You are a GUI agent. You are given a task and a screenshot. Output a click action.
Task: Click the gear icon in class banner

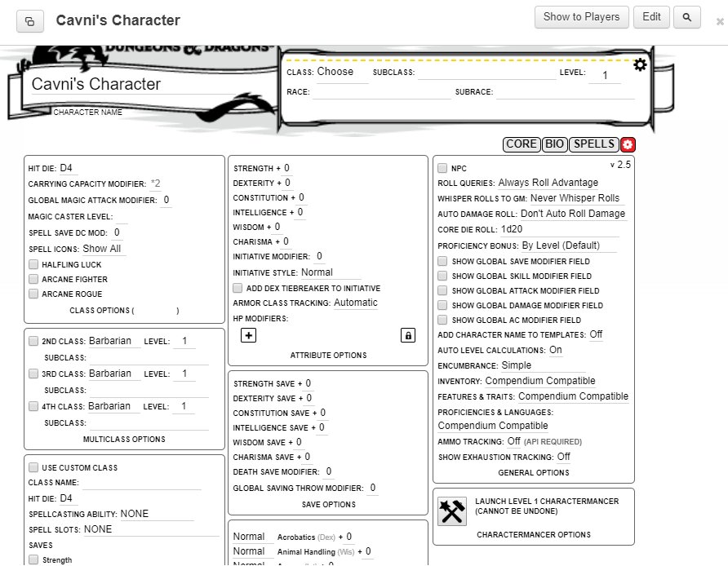point(640,65)
